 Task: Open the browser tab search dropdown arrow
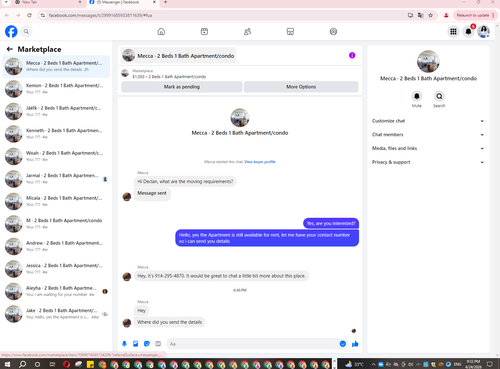[x=6, y=2]
